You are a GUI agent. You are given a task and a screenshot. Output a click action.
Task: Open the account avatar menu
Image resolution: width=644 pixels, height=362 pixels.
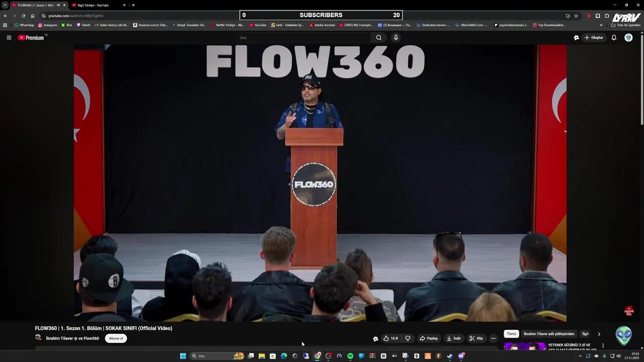tap(628, 38)
